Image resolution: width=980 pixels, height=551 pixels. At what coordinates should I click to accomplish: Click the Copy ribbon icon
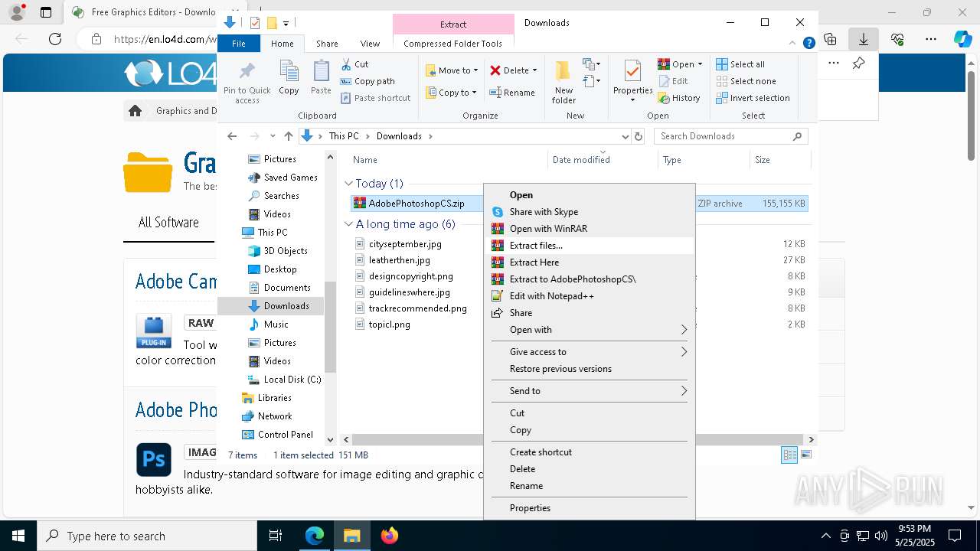[289, 77]
